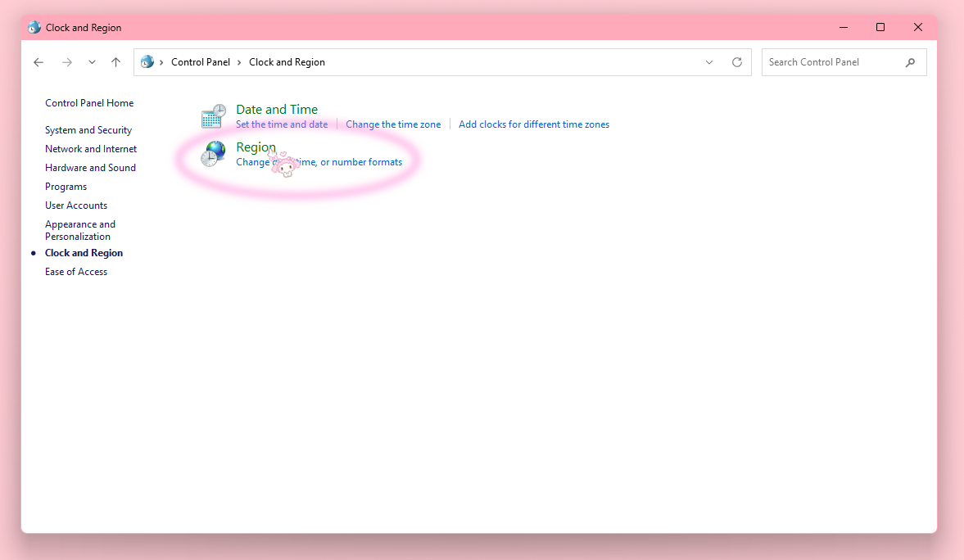Open Change the time zone link
This screenshot has width=964, height=560.
tap(393, 124)
